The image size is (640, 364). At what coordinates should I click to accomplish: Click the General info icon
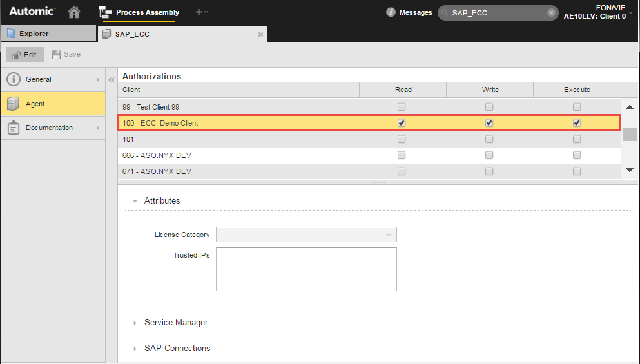tap(14, 79)
